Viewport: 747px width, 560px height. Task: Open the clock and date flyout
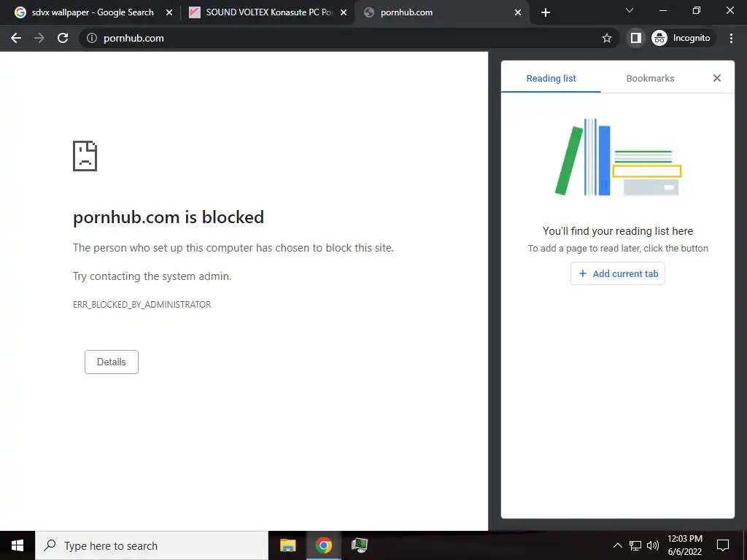click(684, 545)
